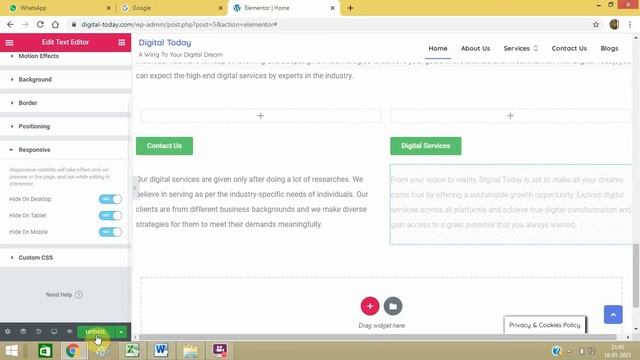Click the browser back arrow
The height and width of the screenshot is (360, 640).
point(10,24)
